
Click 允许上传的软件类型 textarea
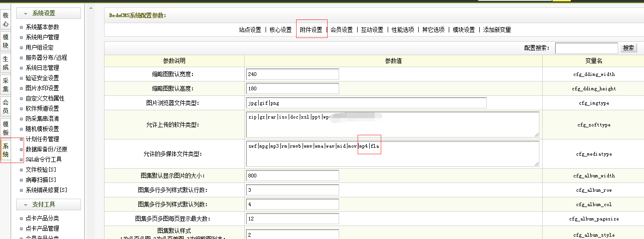coord(393,125)
